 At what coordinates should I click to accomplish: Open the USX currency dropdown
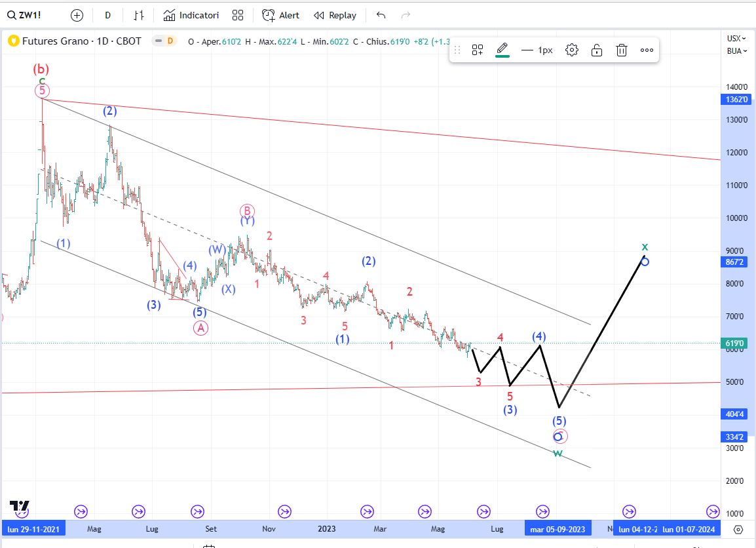point(736,38)
